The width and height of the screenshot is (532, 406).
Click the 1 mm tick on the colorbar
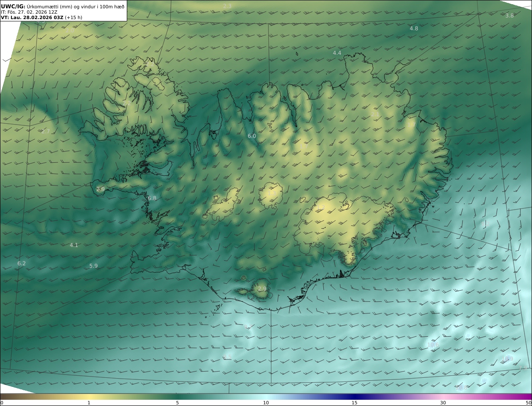89,403
